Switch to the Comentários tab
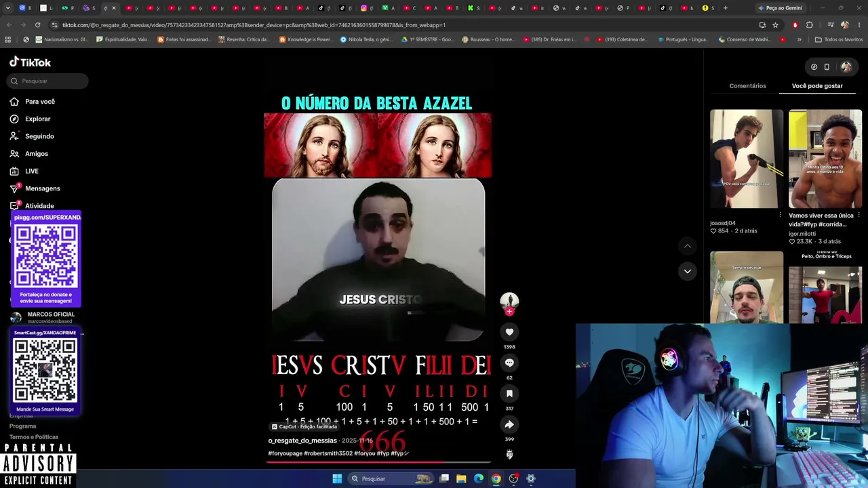Screen dimensions: 868x488 click(747, 86)
